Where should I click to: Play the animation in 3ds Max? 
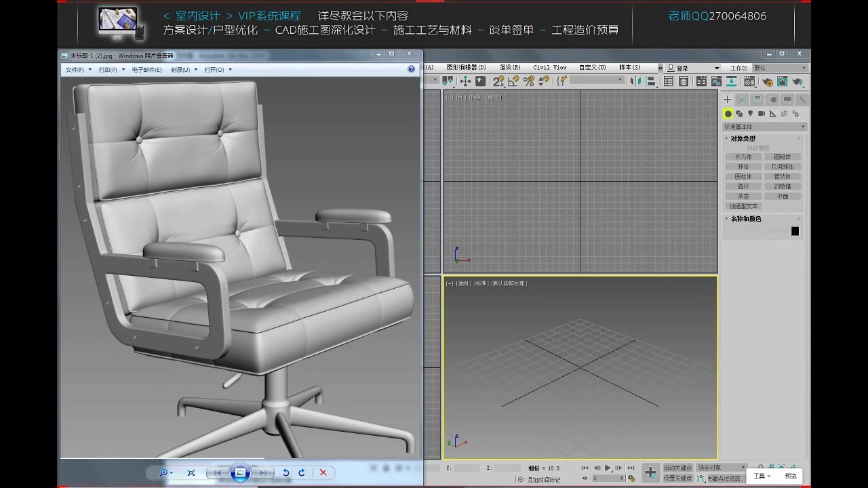coord(608,468)
